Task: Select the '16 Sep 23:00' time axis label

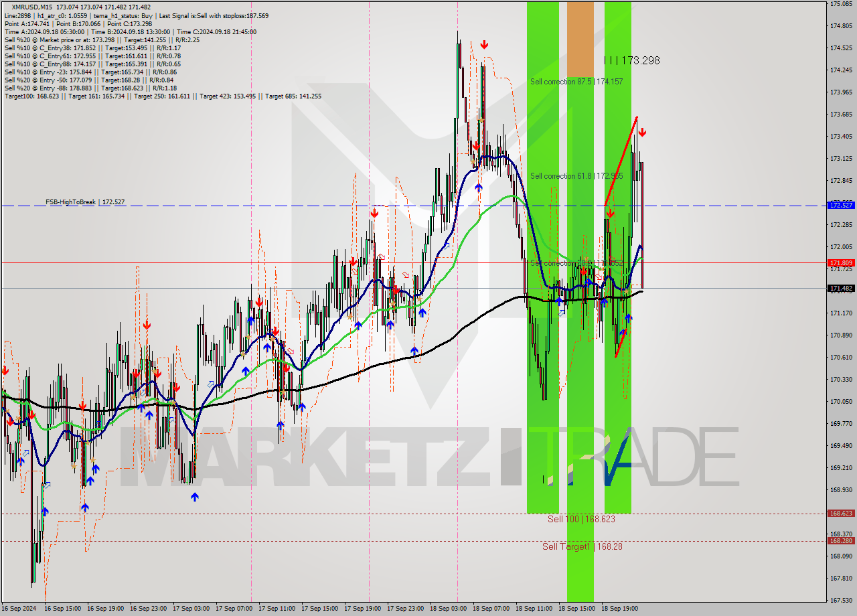Action: (148, 609)
